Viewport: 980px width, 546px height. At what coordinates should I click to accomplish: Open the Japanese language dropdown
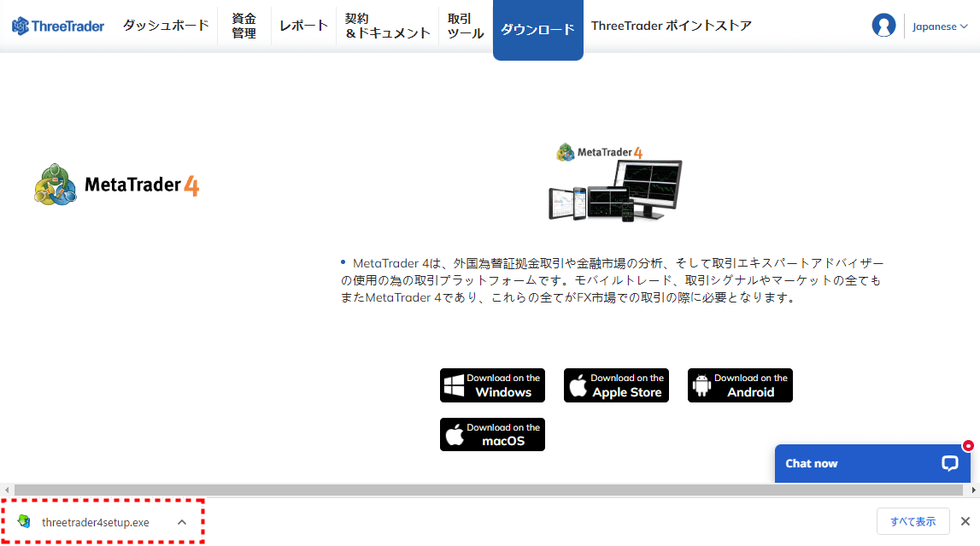[939, 26]
